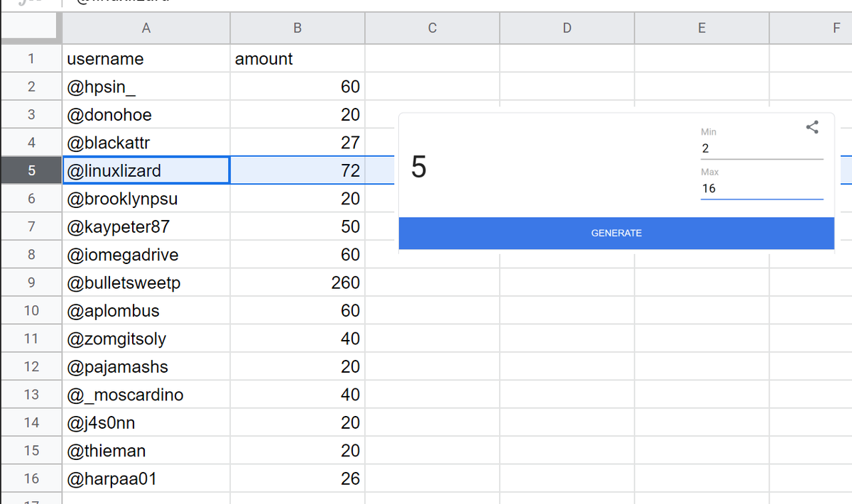The image size is (852, 504).
Task: Select the 'amount' header cell
Action: [x=297, y=59]
